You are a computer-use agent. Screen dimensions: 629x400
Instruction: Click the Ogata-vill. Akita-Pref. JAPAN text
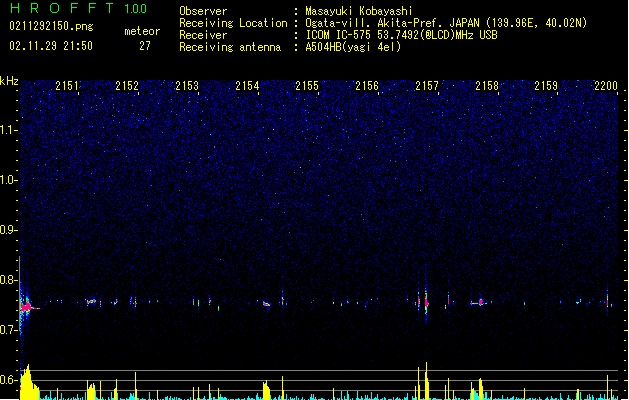click(x=392, y=23)
